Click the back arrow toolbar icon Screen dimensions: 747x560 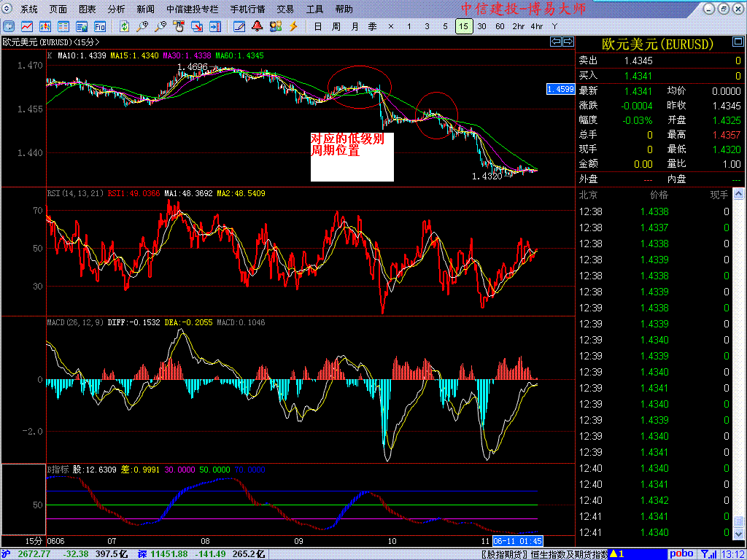(9, 26)
